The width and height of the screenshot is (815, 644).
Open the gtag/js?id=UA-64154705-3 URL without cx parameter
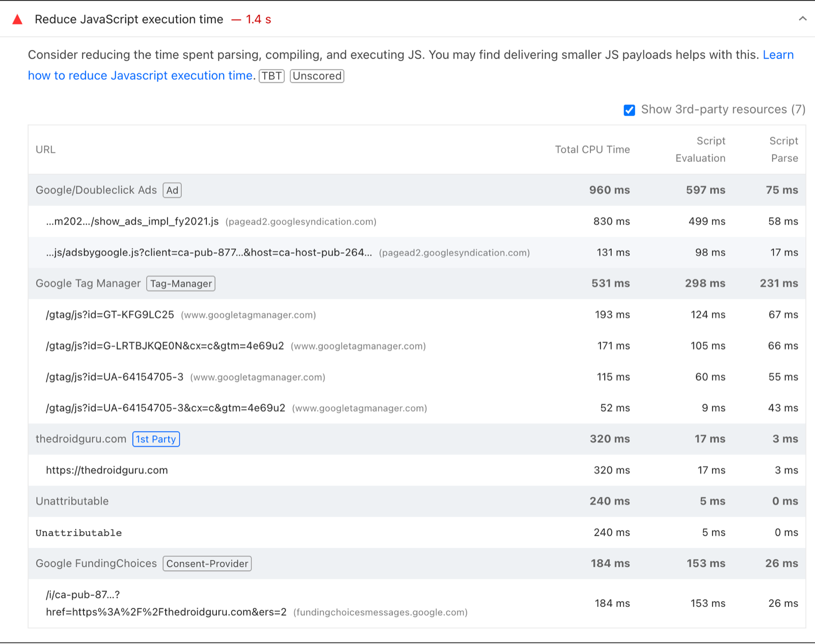pyautogui.click(x=115, y=377)
